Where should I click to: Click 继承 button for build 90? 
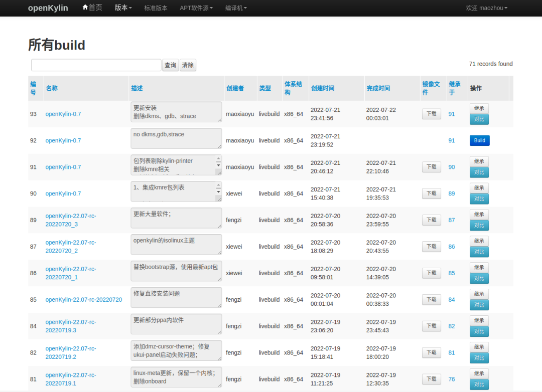coord(479,188)
